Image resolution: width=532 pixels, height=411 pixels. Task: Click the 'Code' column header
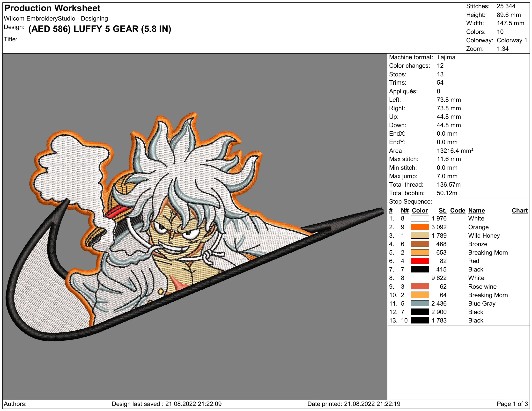[458, 210]
